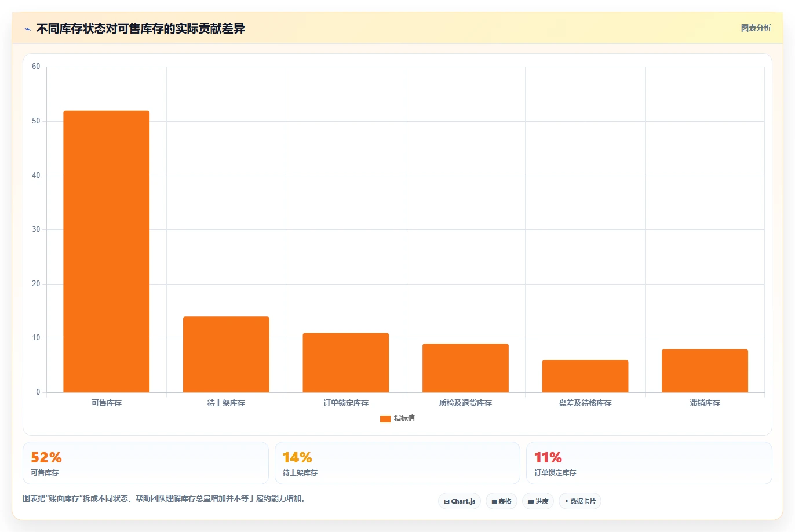Open the 11% 订单锁定库存 data card

click(x=649, y=463)
